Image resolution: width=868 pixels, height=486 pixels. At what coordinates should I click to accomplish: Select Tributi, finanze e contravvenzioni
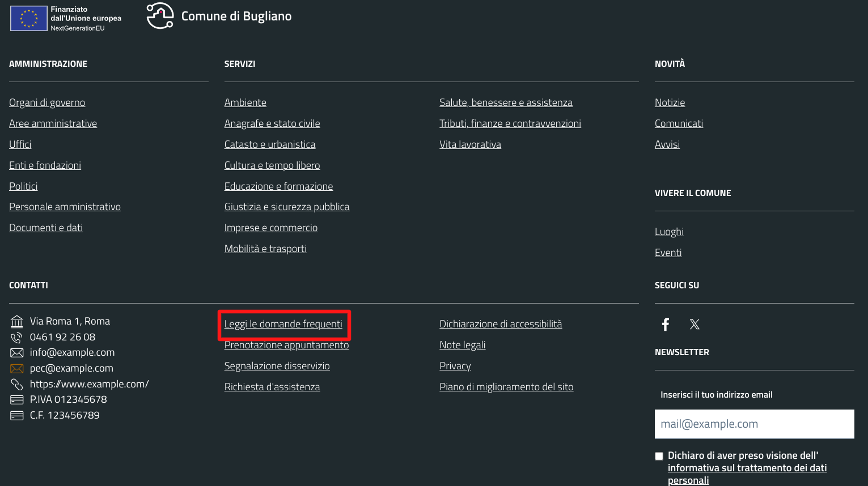tap(510, 123)
